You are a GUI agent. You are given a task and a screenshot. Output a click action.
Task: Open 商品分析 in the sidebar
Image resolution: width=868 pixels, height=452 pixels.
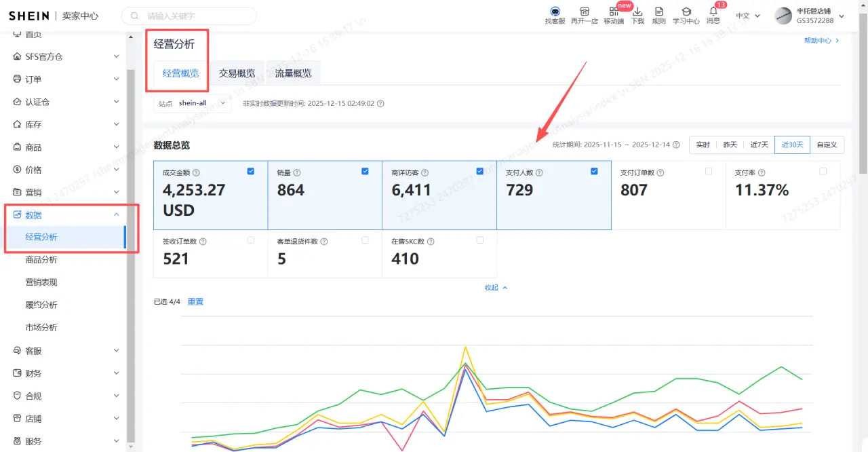41,260
